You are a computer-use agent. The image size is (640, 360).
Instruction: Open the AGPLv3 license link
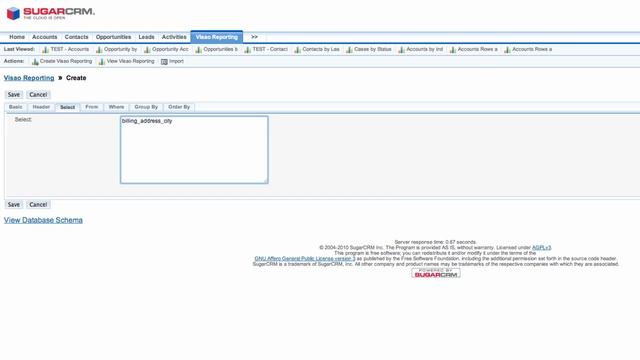tap(542, 248)
